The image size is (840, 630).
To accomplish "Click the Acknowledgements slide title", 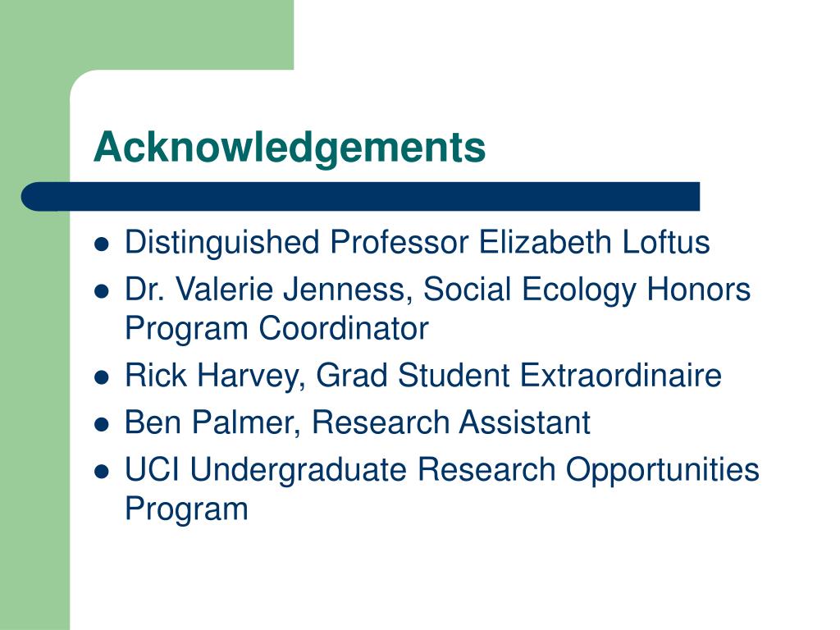I will tap(290, 148).
